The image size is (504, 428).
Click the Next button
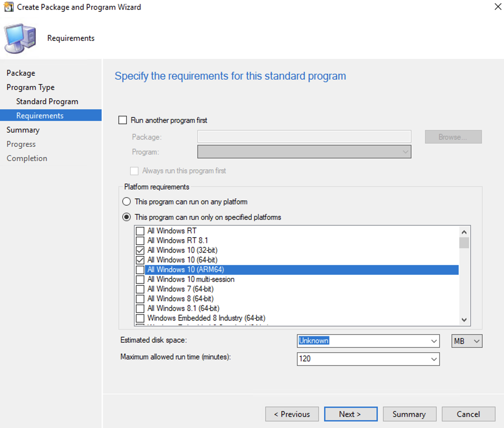(x=350, y=414)
